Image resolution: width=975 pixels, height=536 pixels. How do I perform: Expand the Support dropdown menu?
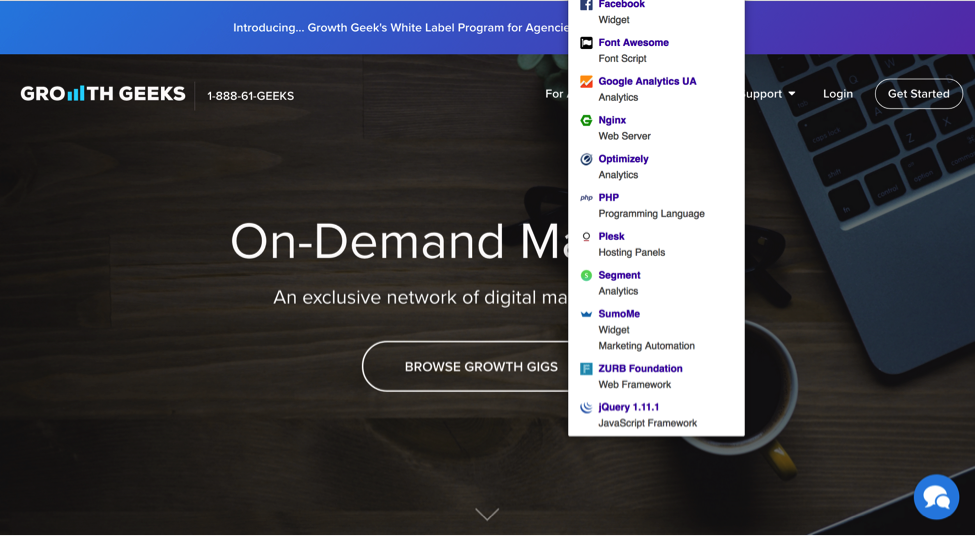pyautogui.click(x=770, y=94)
